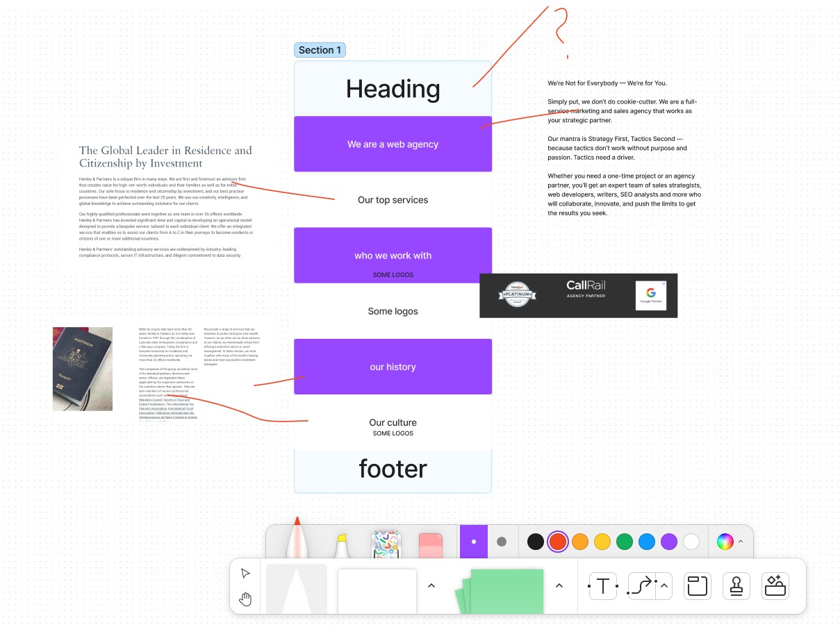The image size is (840, 625).
Task: Select the Section tool
Action: click(696, 587)
